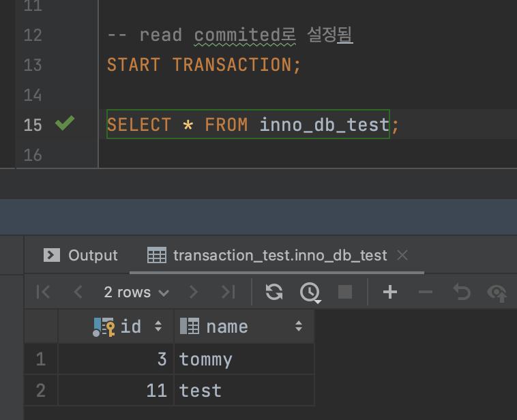Switch to the Output tab
The height and width of the screenshot is (420, 517).
coord(81,255)
